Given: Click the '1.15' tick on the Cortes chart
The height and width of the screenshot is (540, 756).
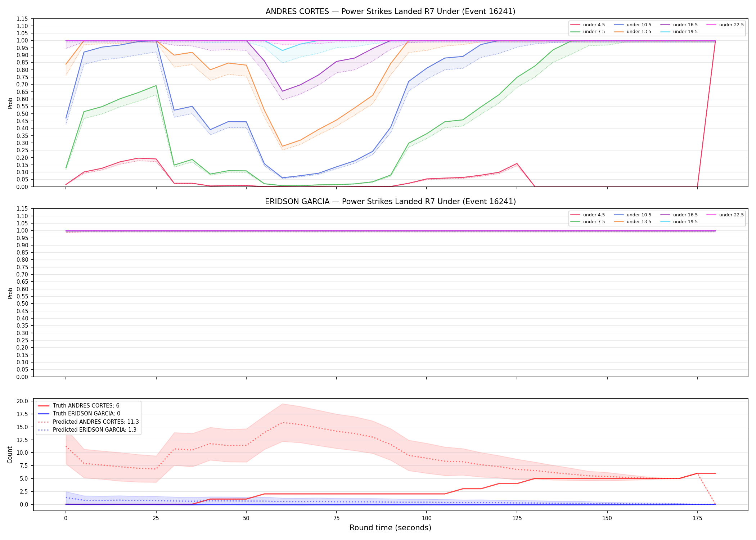Looking at the screenshot, I should tap(23, 19).
